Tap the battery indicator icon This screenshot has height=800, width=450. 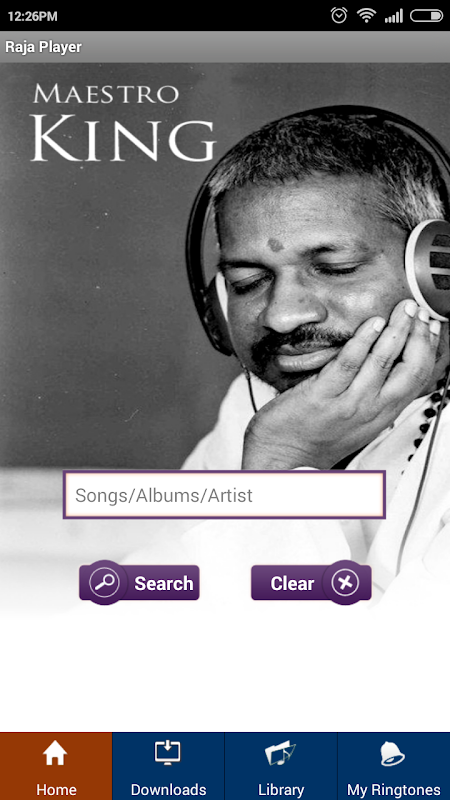coord(427,16)
